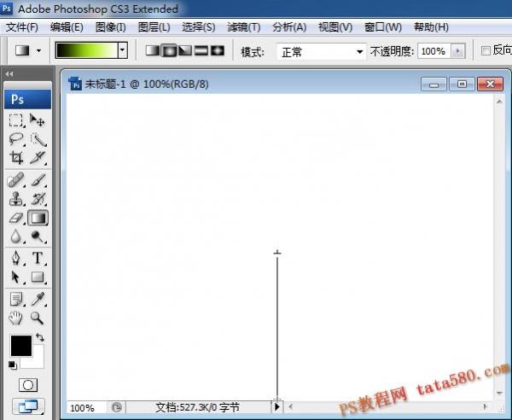
Task: Select the Rectangular Marquee tool
Action: 15,120
